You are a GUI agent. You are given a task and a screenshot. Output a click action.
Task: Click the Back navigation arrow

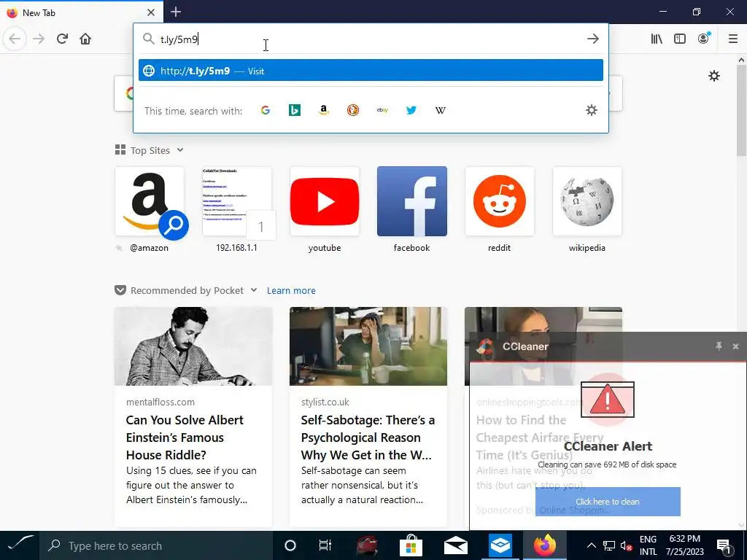pos(15,39)
